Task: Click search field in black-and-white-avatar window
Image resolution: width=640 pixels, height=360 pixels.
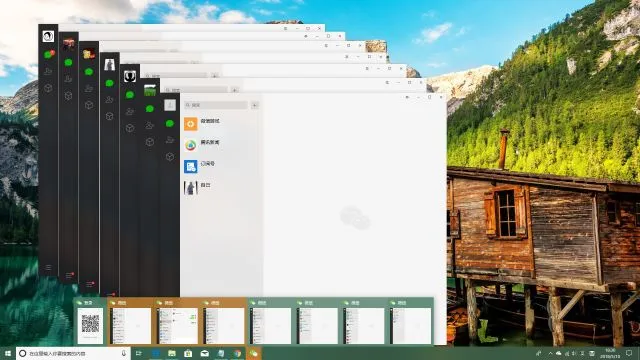Action: (176, 76)
